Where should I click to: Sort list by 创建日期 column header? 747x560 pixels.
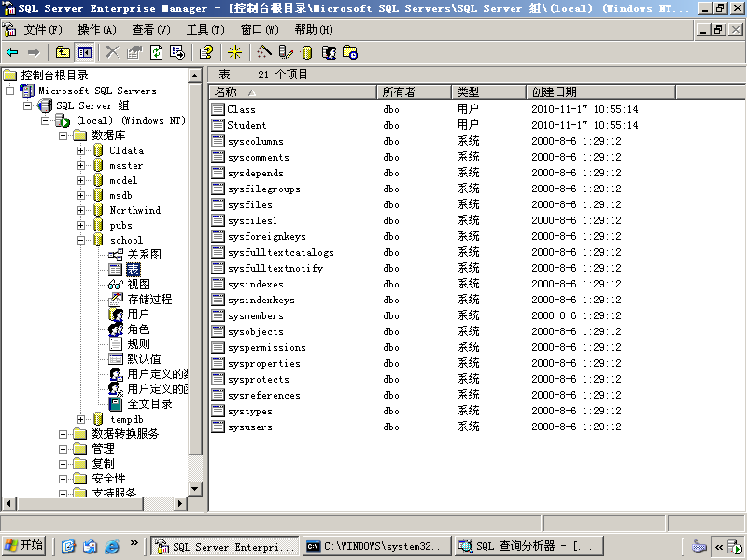[600, 91]
